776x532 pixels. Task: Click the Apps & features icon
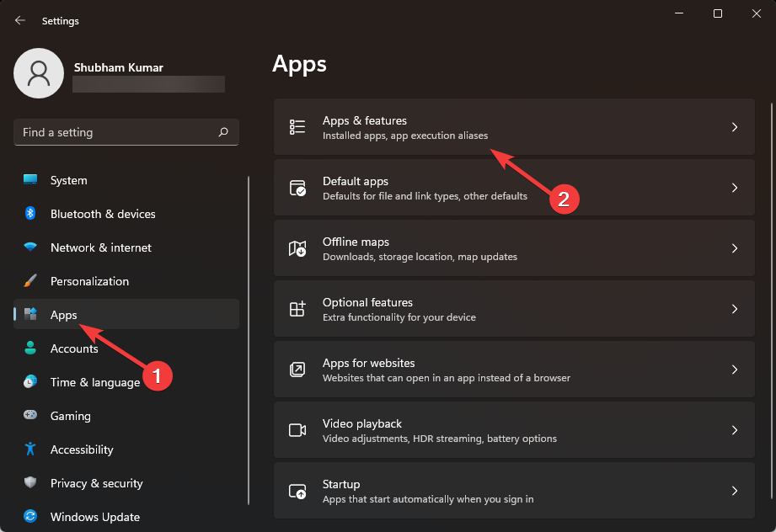pyautogui.click(x=297, y=126)
